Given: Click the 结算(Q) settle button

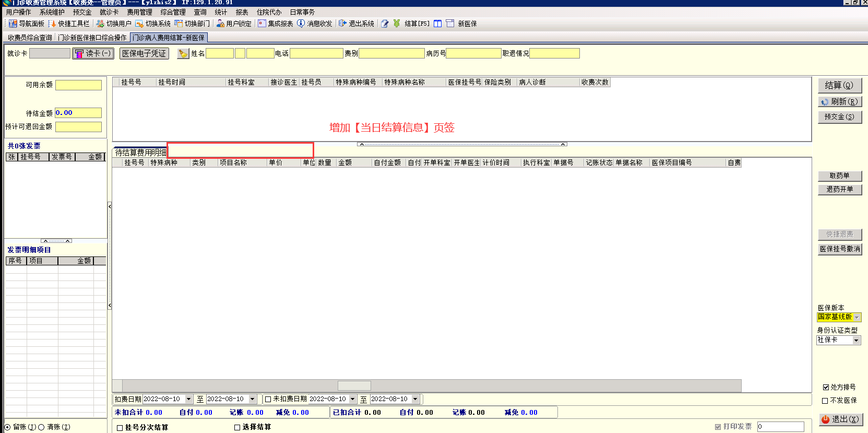Looking at the screenshot, I should click(x=840, y=85).
